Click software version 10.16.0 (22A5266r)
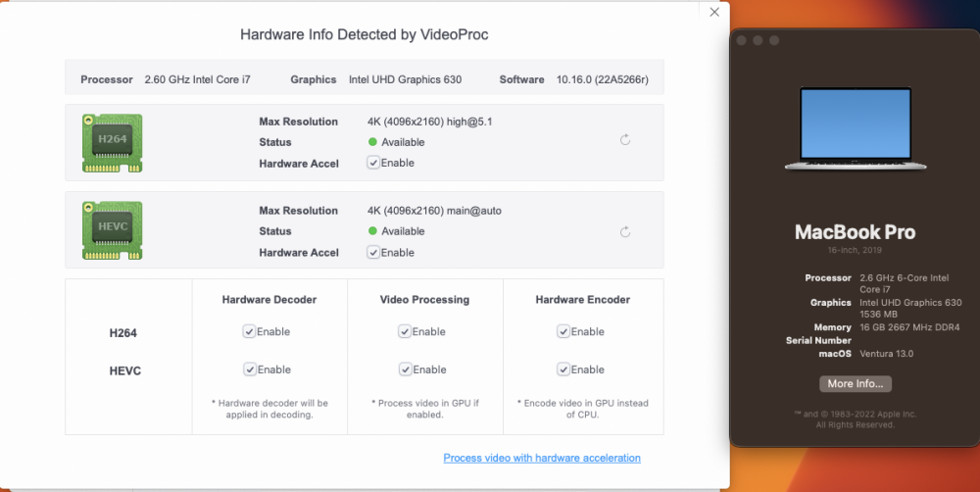 point(603,79)
